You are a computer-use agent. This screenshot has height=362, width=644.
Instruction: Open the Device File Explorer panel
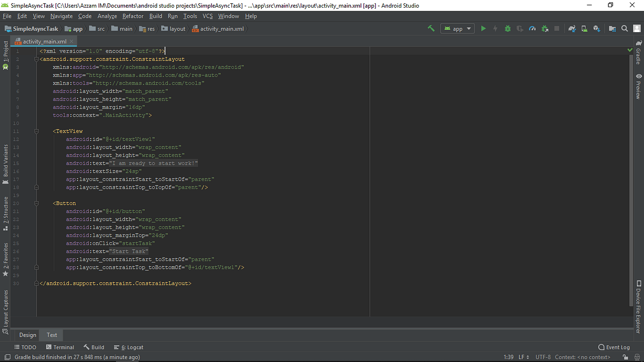[x=638, y=303]
